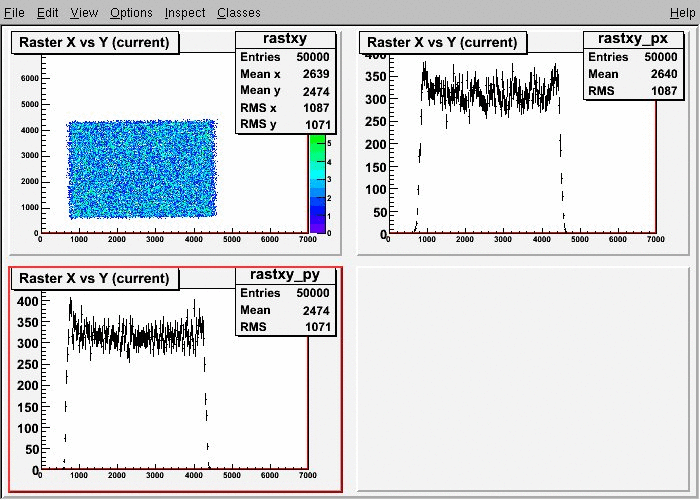Click 'RMS 1087' in rastxy_px stats
Screen dimensions: 700x500
click(x=633, y=91)
